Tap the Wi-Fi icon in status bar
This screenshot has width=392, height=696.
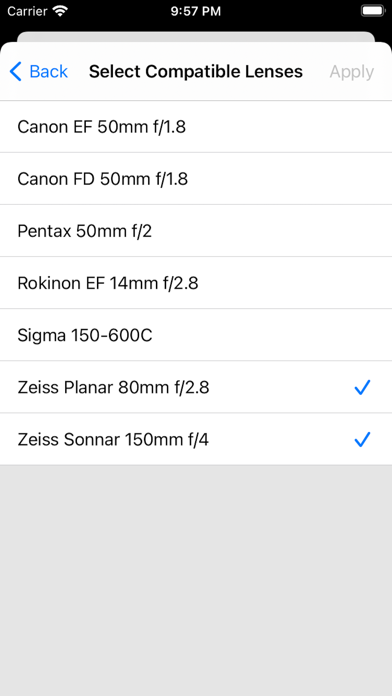coord(59,11)
